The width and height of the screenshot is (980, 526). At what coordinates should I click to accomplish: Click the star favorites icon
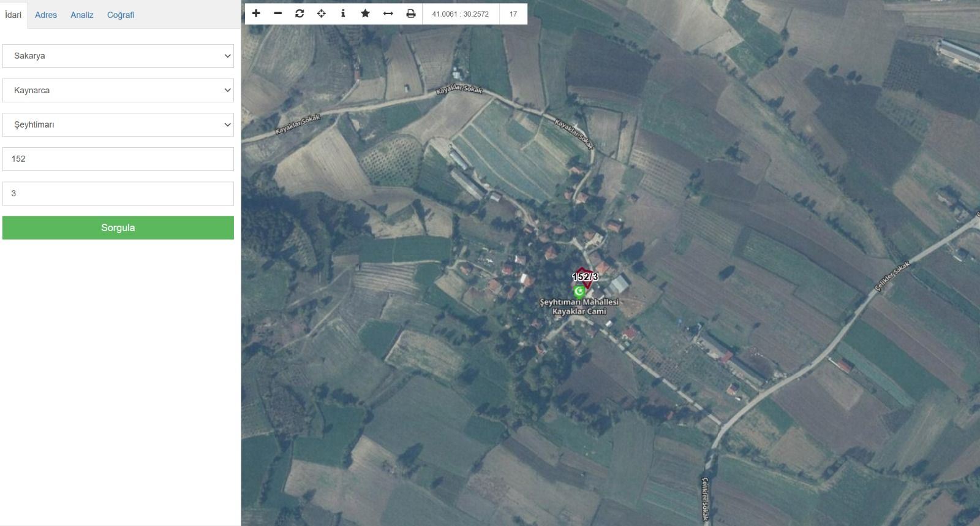[x=365, y=13]
